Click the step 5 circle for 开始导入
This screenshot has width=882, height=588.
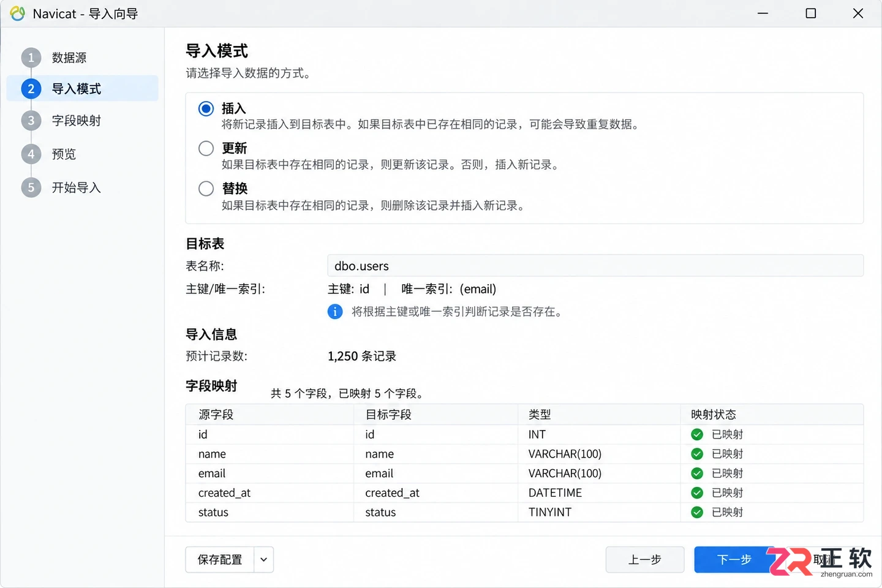[31, 187]
